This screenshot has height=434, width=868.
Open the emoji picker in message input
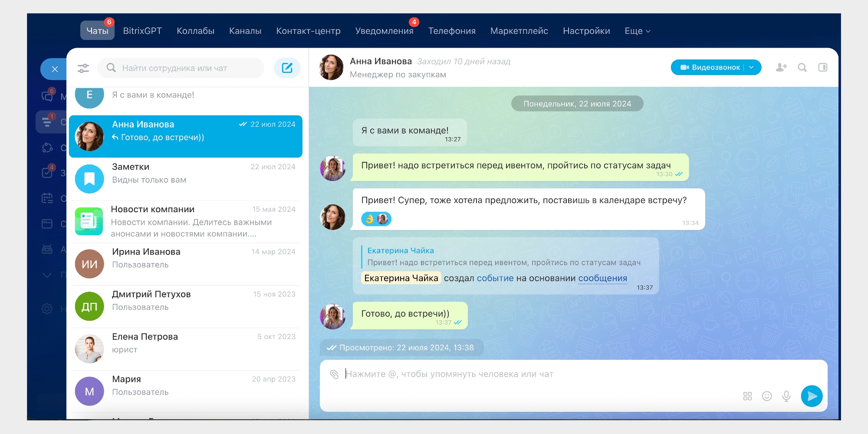click(x=767, y=396)
